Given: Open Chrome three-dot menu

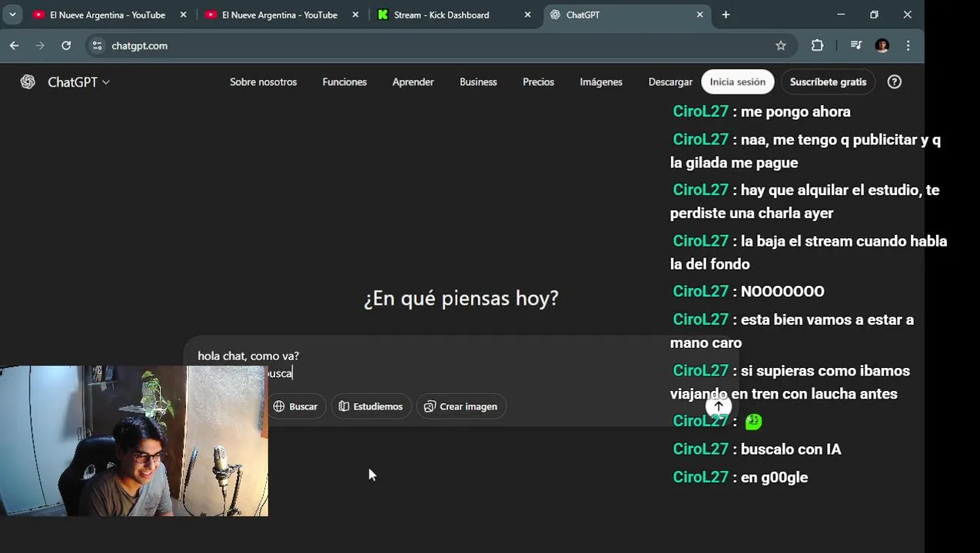Looking at the screenshot, I should tap(908, 45).
